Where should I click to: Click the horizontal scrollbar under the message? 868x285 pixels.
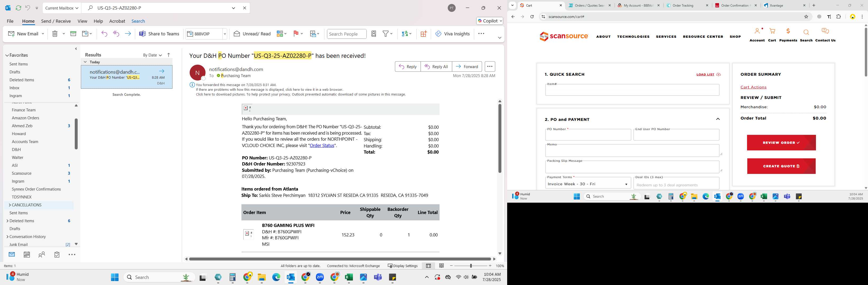point(340,259)
